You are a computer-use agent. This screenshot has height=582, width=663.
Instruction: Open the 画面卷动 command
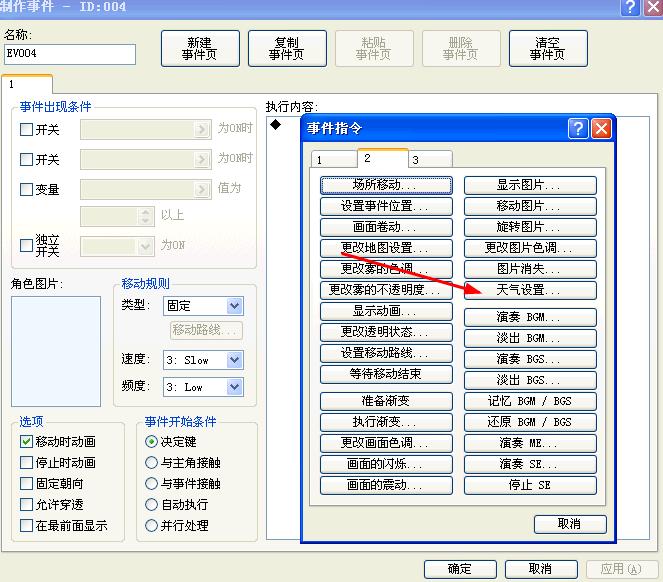(386, 227)
